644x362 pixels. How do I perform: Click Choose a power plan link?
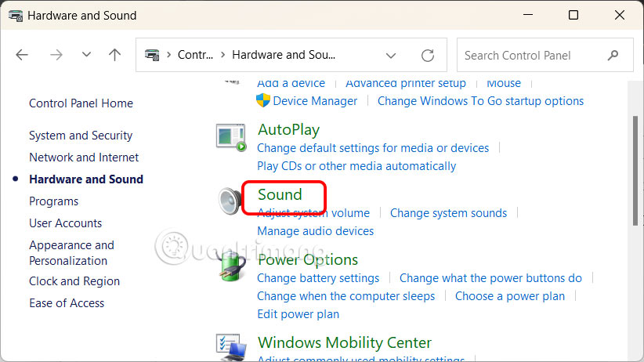tap(510, 296)
